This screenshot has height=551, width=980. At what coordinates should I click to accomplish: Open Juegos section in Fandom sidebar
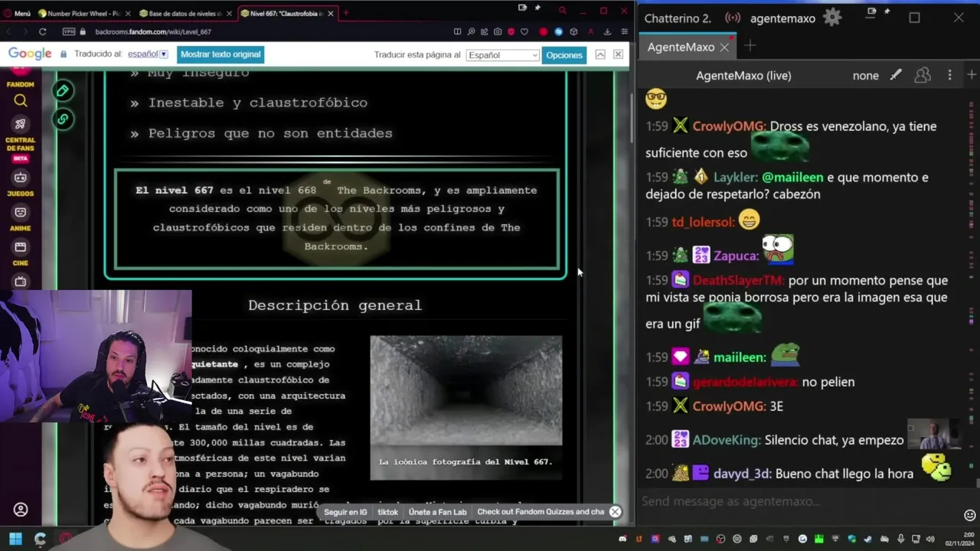21,184
